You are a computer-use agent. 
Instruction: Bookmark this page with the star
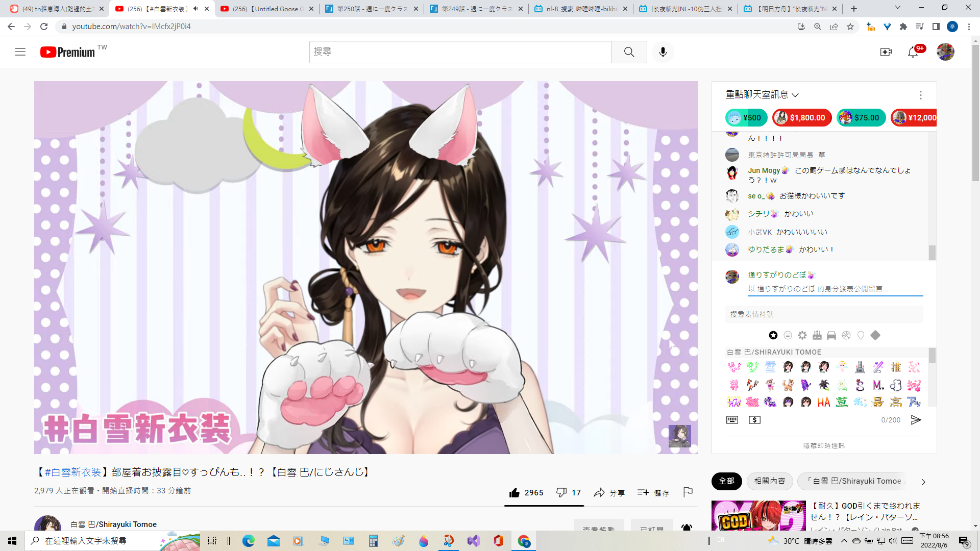click(x=850, y=27)
